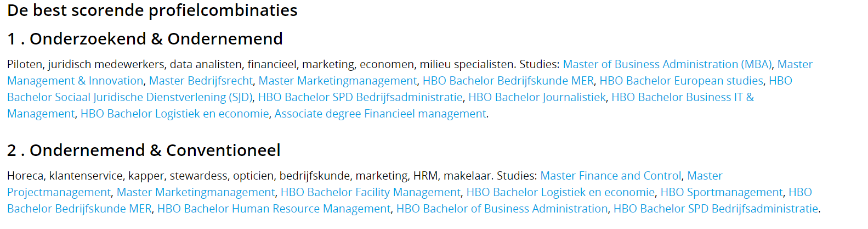Viewport: 868px width, 229px height.
Task: Open HBO Bachelor Business IT & Management
Action: point(682,97)
